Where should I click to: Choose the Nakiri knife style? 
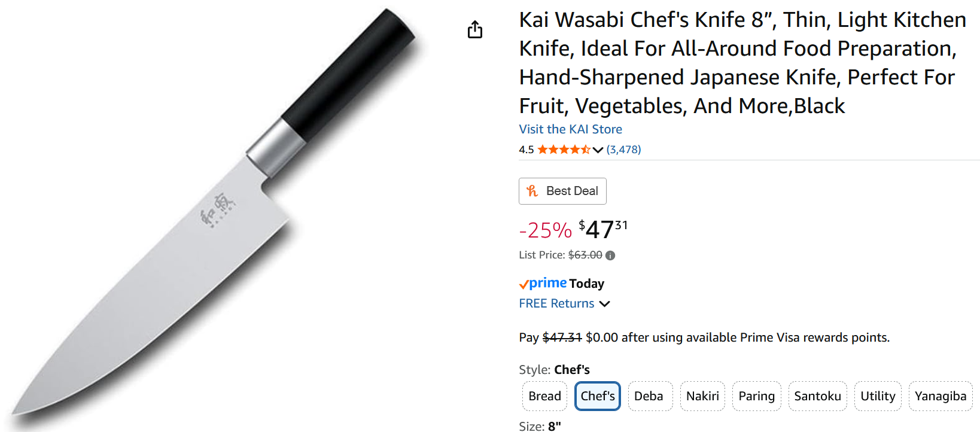pyautogui.click(x=702, y=396)
